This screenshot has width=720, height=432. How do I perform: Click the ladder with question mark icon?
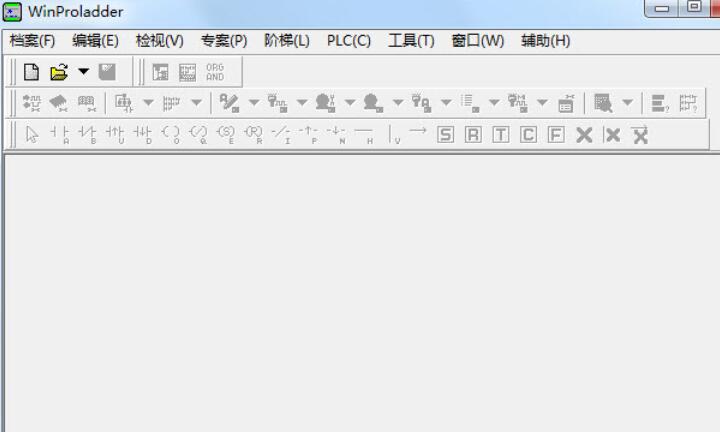688,103
